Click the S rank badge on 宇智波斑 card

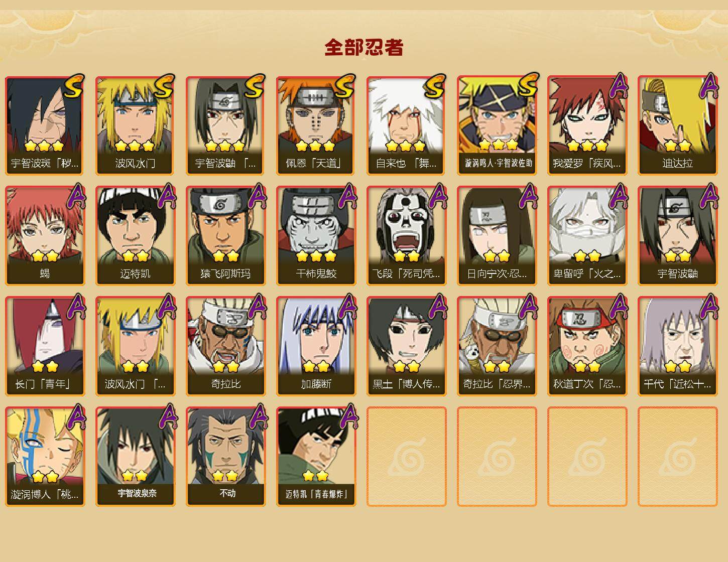pos(74,86)
